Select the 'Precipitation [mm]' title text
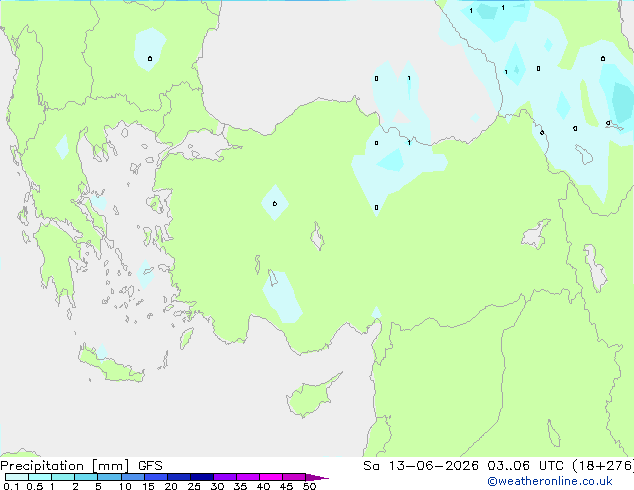The image size is (634, 490). click(65, 466)
